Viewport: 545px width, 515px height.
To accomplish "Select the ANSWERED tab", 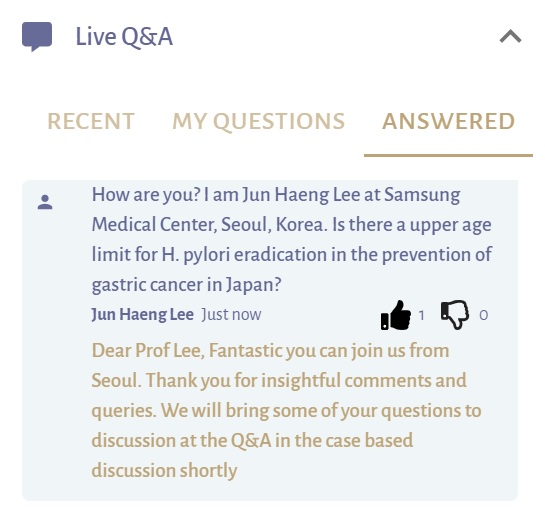I will (x=448, y=121).
